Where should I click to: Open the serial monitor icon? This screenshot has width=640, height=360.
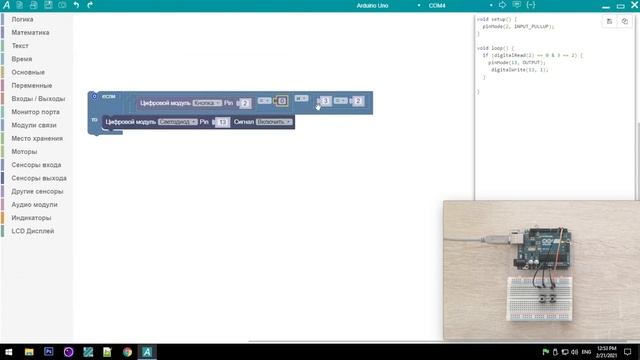coord(517,5)
